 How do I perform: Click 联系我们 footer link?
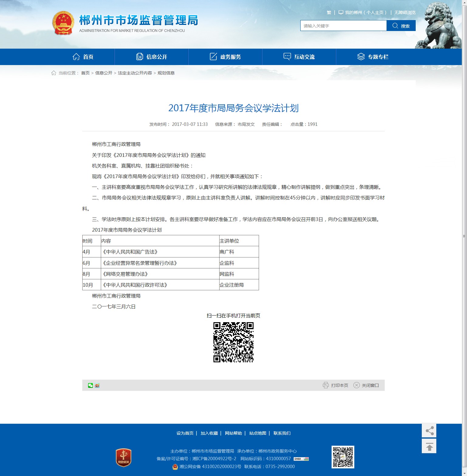click(282, 433)
